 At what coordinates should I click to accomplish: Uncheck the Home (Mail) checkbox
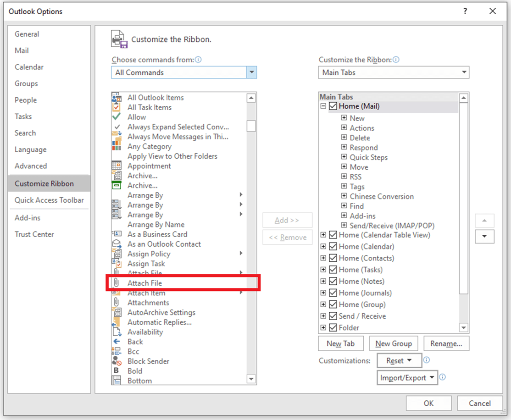(x=333, y=106)
